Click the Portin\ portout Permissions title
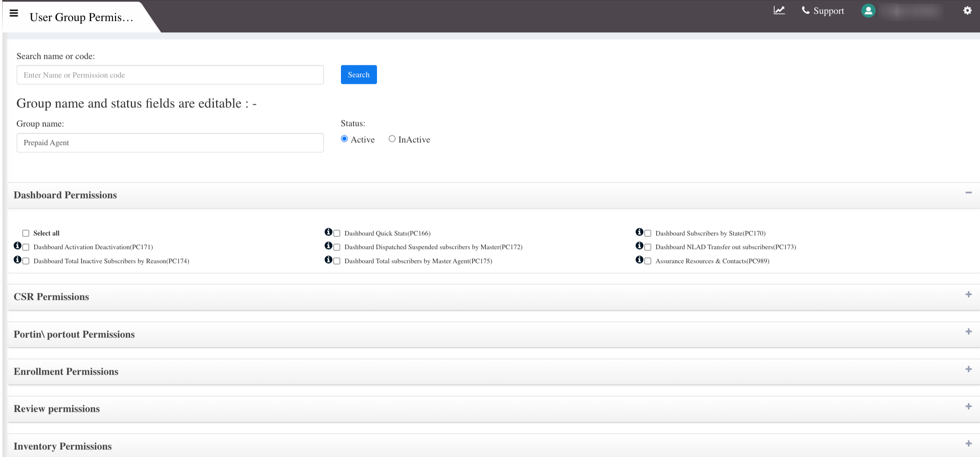 coord(74,334)
